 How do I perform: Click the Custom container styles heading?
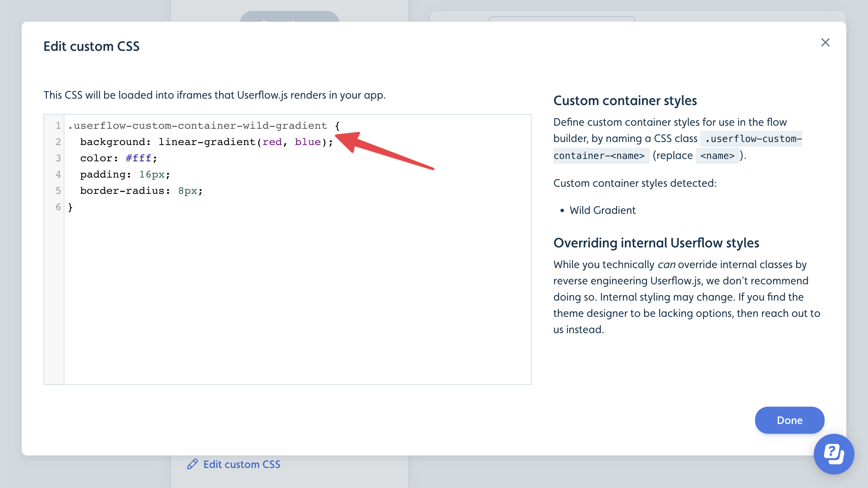pos(625,101)
